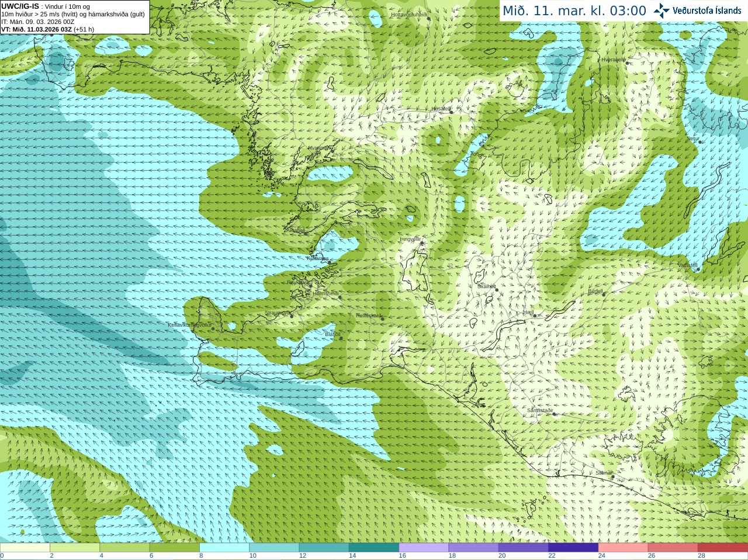748x560 pixels.
Task: Select the 12–14 m/s teal legend swatch
Action: pos(324,548)
